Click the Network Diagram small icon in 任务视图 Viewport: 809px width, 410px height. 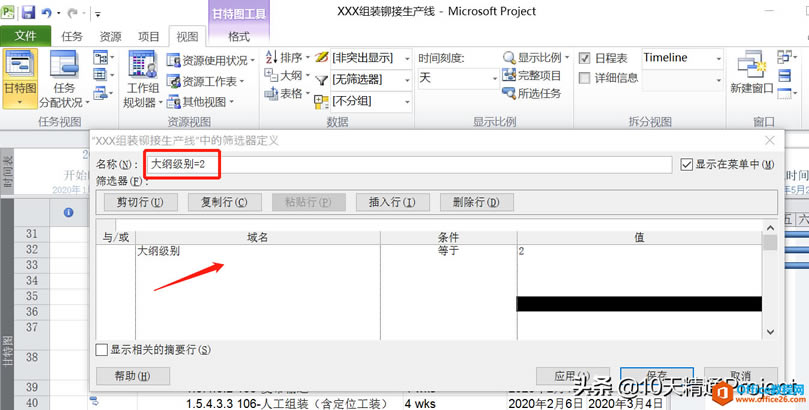click(x=103, y=58)
